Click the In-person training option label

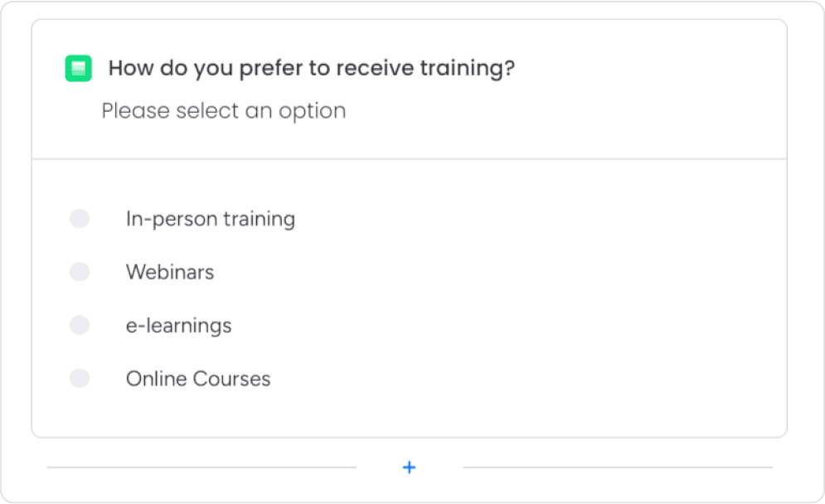coord(210,219)
